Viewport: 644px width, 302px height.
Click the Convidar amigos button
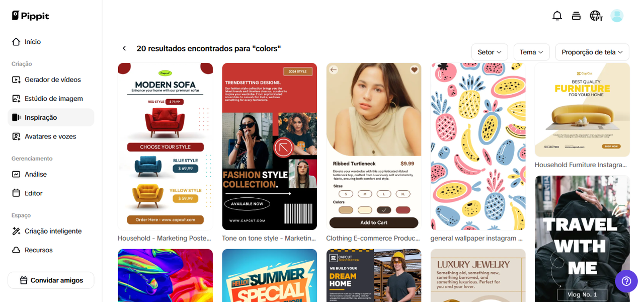pos(51,280)
